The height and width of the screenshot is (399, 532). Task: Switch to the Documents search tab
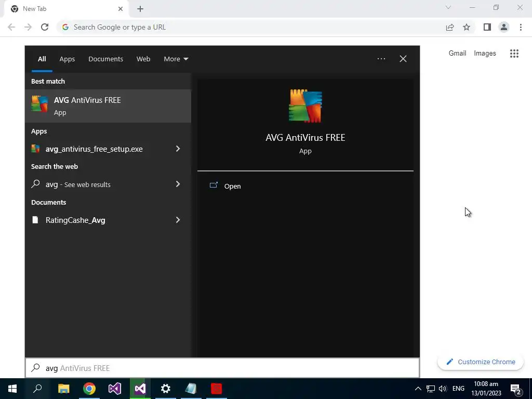coord(105,59)
